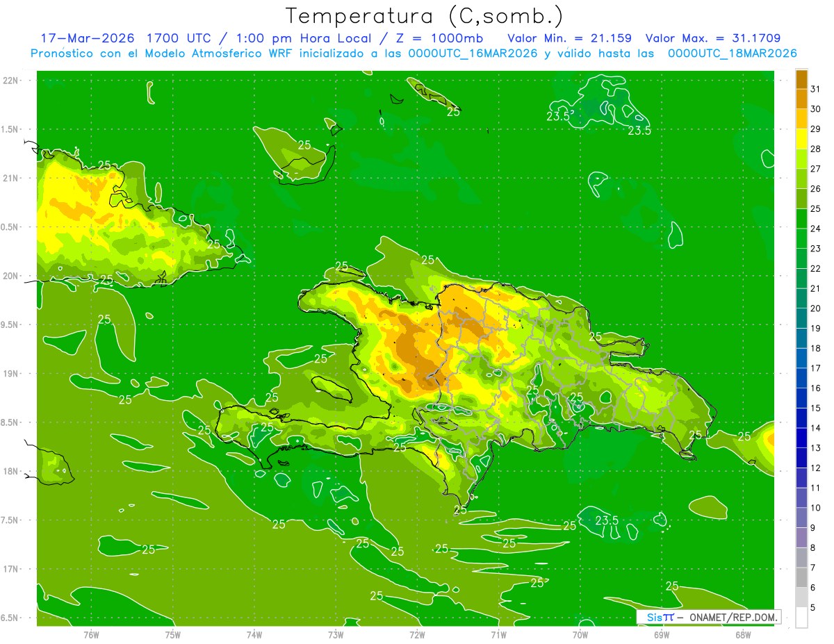The image size is (834, 644).
Task: Pick the yellow swatch between 28 and 29
Action: 801,139
